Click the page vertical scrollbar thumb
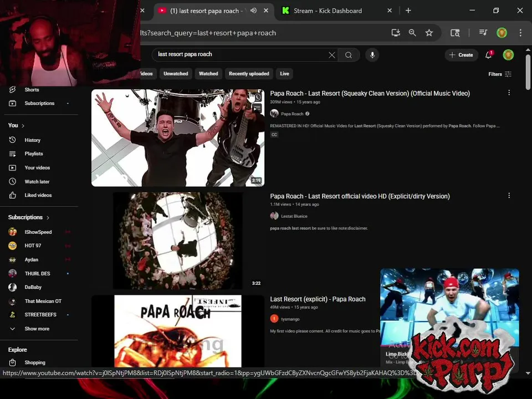This screenshot has height=399, width=532. click(528, 71)
